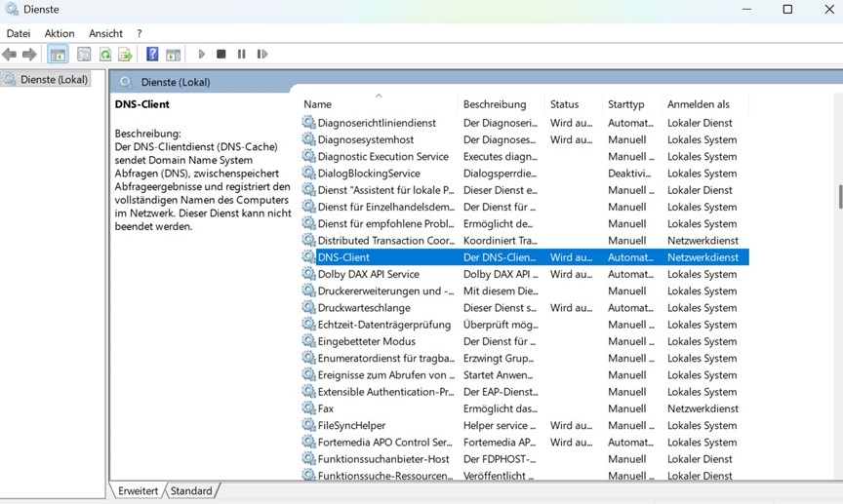Open the Properties toolbar icon

click(84, 55)
